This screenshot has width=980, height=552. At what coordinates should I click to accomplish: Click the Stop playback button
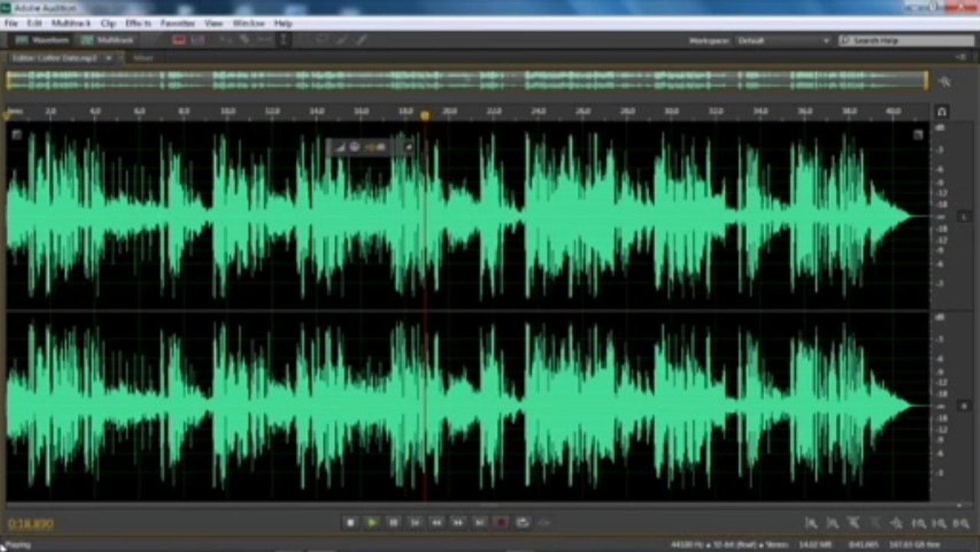pyautogui.click(x=350, y=523)
